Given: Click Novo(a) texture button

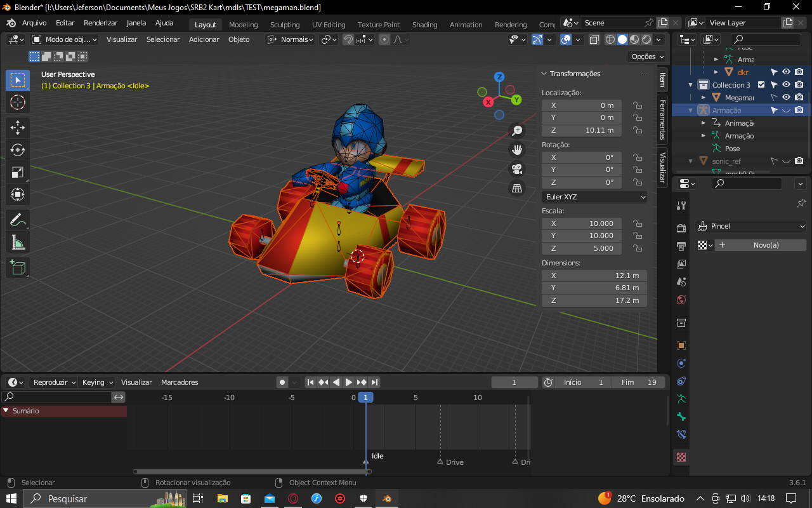Looking at the screenshot, I should tap(761, 245).
